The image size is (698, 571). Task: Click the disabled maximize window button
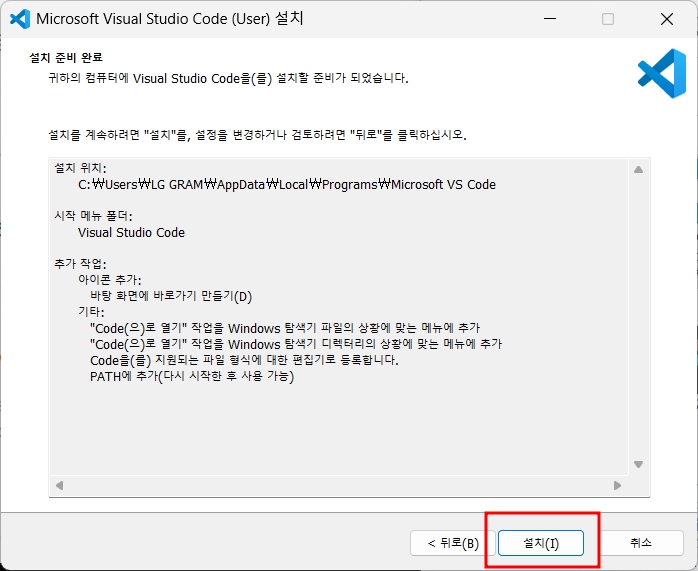tap(608, 19)
